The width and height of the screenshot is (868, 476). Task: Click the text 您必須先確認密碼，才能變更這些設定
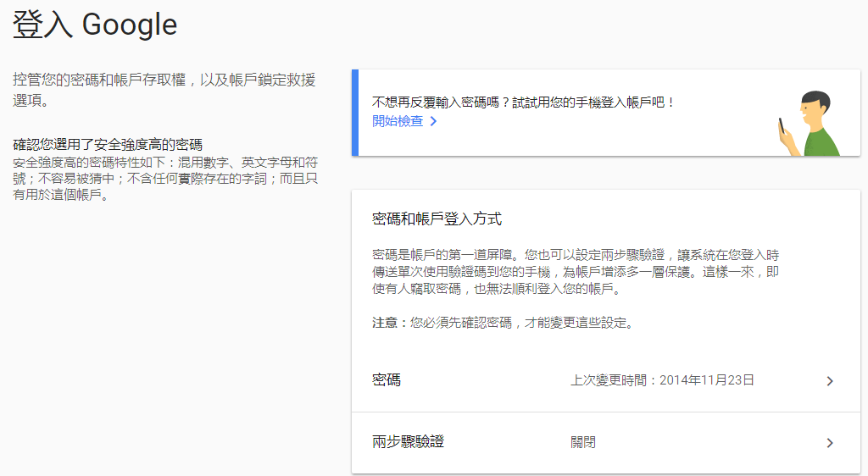pos(522,323)
